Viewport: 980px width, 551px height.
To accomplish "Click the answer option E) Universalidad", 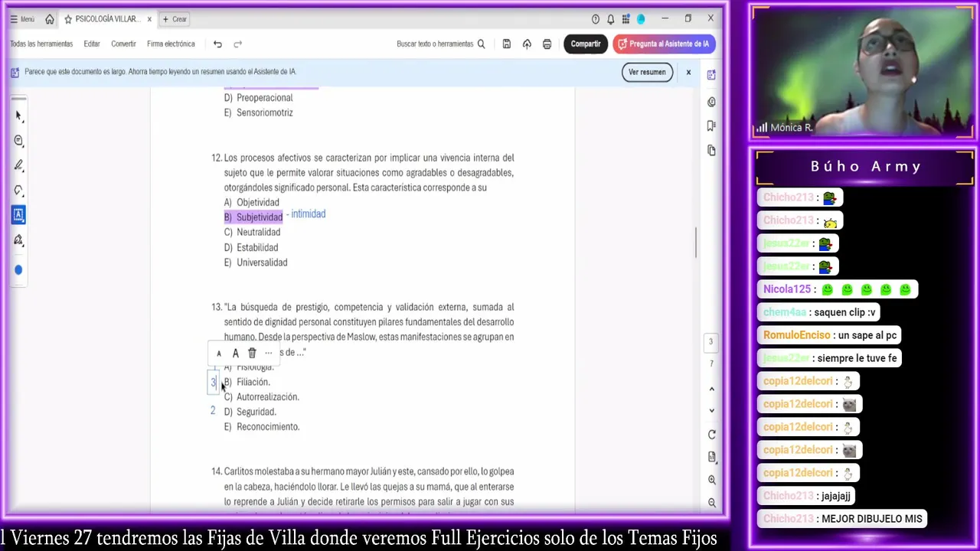I will tap(255, 262).
